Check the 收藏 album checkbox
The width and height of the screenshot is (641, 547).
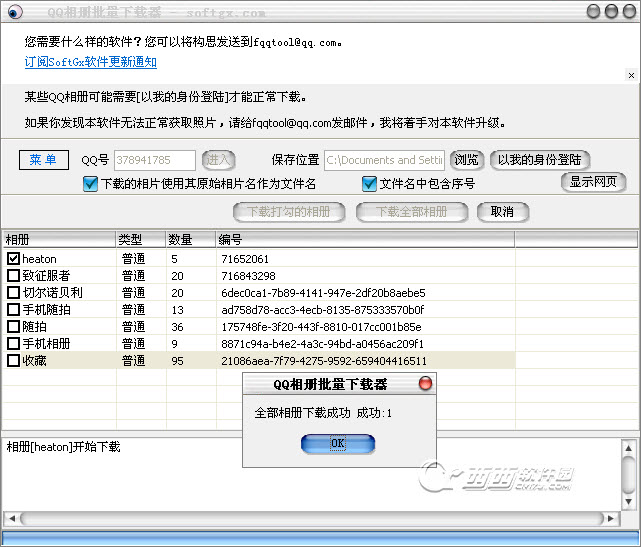(x=13, y=361)
